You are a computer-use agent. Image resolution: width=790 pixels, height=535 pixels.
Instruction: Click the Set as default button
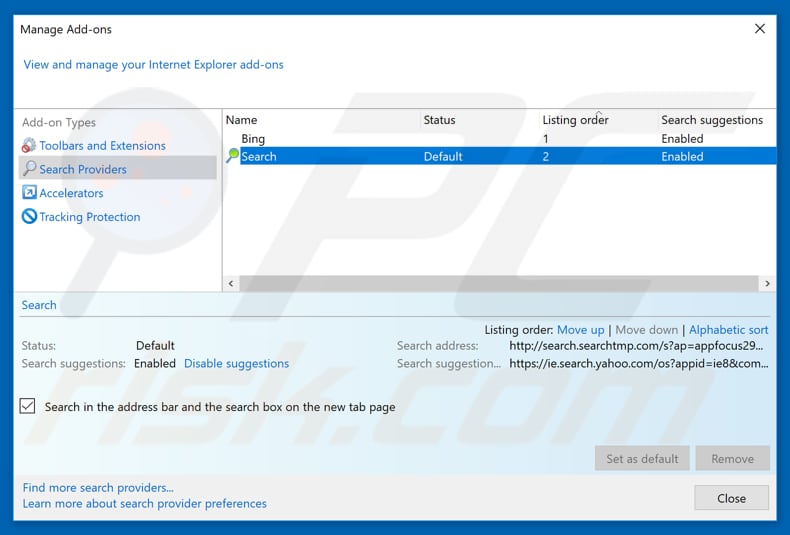(x=642, y=458)
